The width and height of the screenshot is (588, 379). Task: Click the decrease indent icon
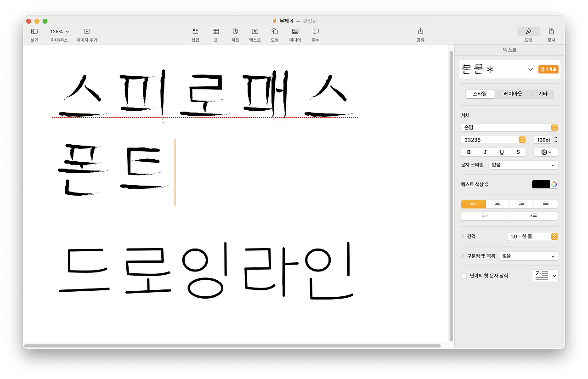point(485,216)
